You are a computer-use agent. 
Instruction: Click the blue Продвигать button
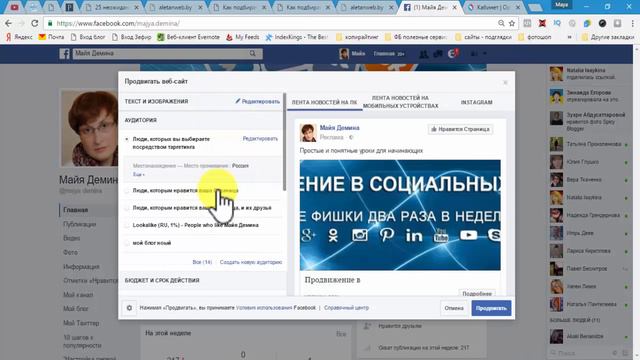tap(491, 308)
